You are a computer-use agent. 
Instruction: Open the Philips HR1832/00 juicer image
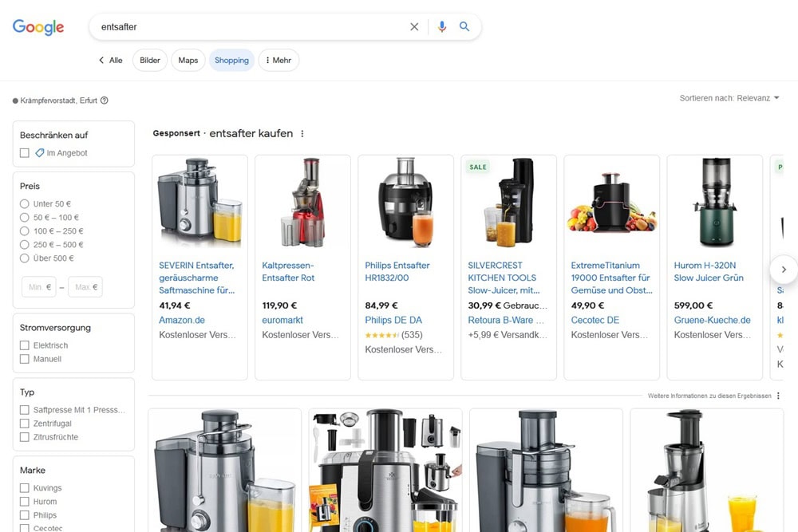(x=405, y=203)
